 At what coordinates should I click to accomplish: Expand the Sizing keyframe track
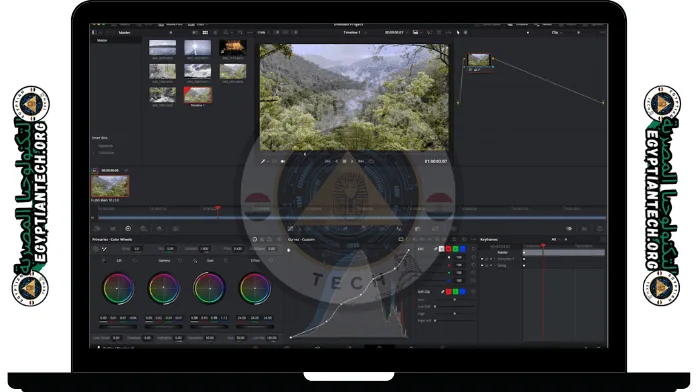click(x=495, y=266)
